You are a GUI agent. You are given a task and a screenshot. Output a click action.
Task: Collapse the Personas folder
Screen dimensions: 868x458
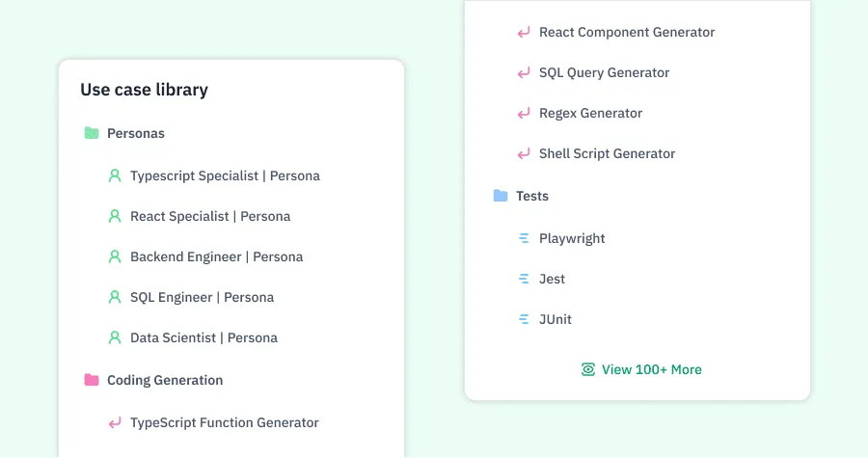[135, 133]
